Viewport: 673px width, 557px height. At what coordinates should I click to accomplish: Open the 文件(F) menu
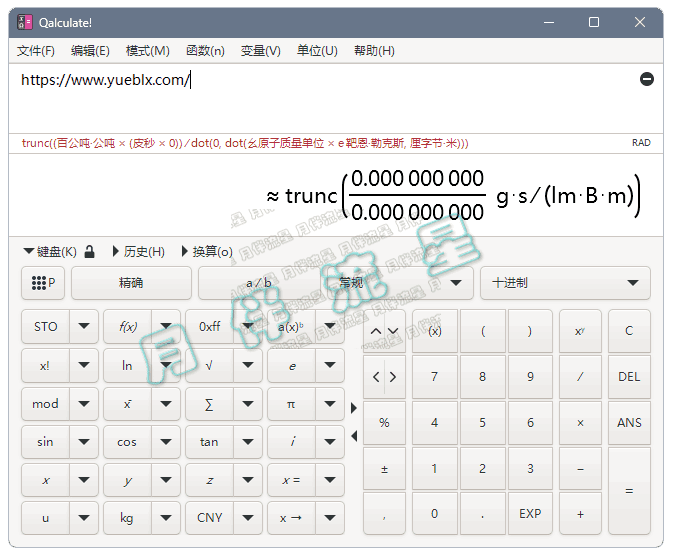[36, 51]
